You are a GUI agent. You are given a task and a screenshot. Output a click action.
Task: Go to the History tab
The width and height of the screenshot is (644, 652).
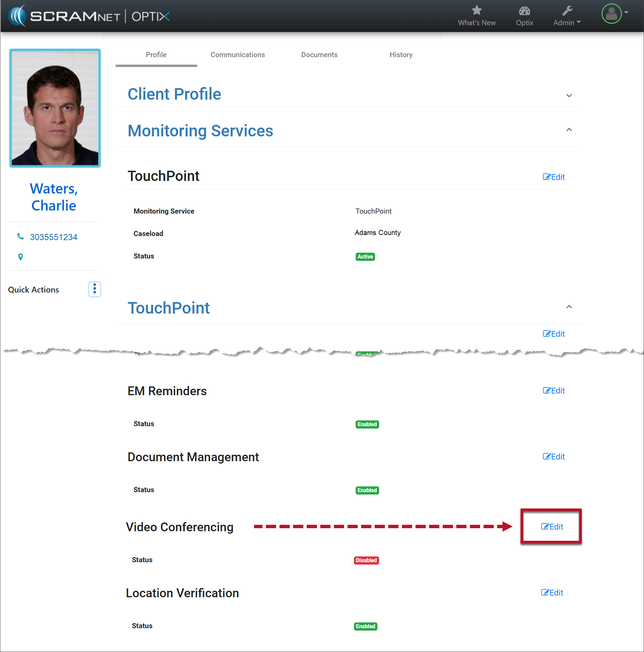[401, 55]
